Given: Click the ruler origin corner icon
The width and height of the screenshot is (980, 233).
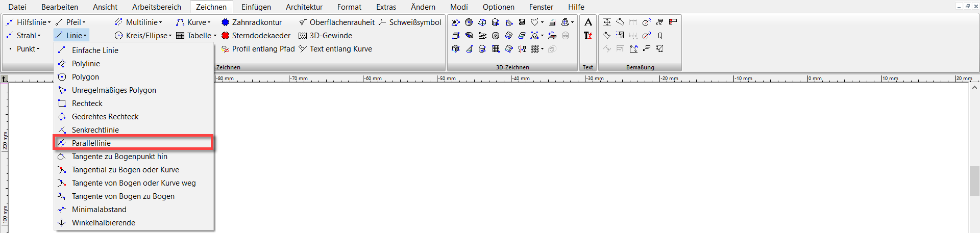Looking at the screenshot, I should [4, 79].
